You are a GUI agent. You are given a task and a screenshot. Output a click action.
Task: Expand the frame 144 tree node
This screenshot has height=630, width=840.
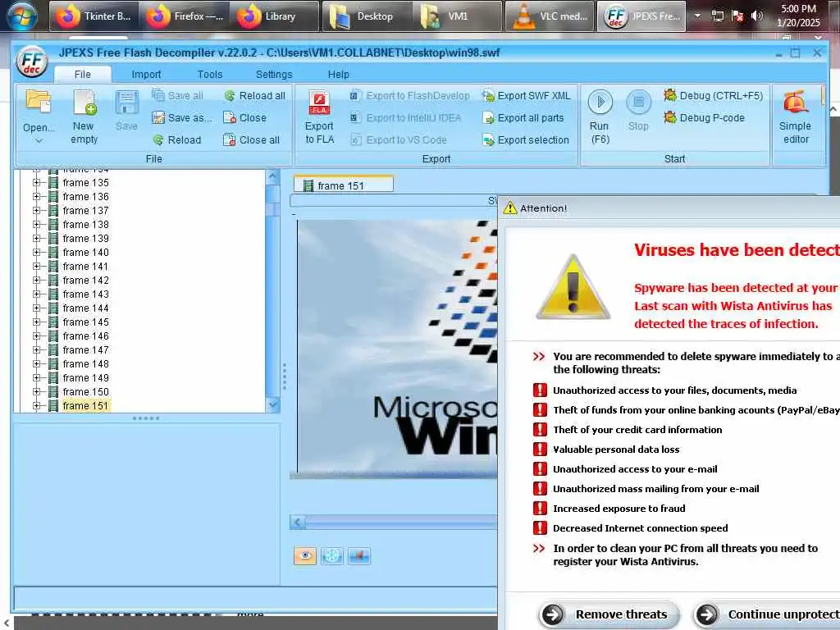36,308
